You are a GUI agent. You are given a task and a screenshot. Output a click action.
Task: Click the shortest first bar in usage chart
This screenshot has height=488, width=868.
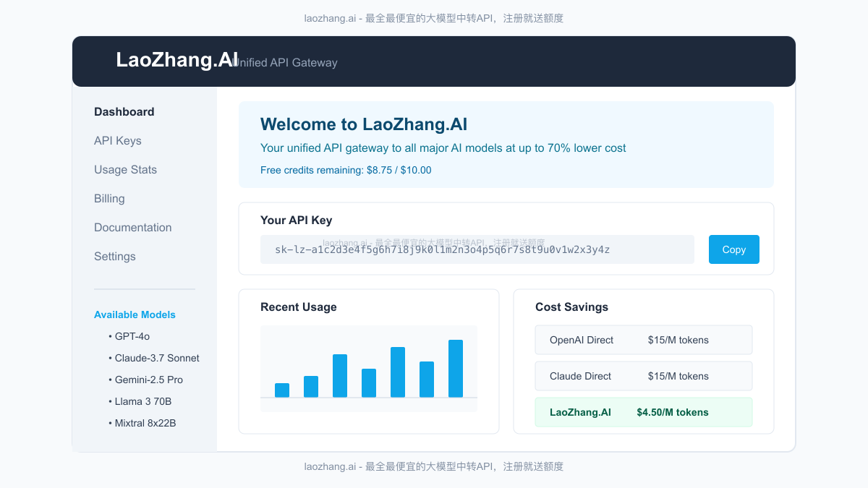pos(282,390)
